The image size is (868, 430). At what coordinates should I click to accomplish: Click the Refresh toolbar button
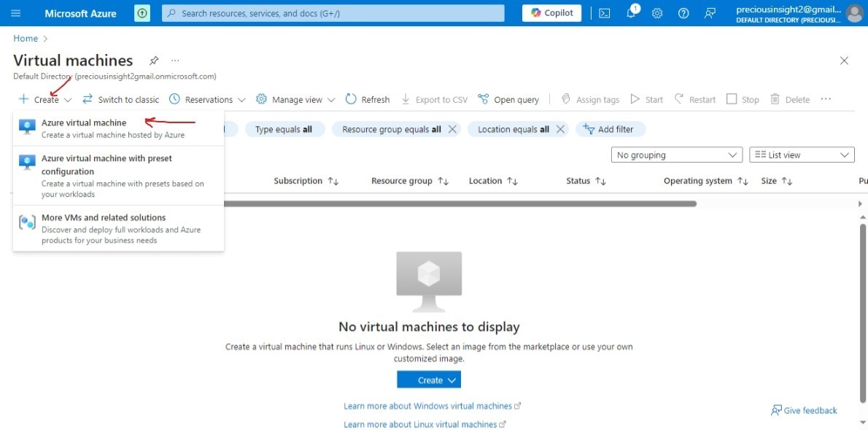point(368,100)
